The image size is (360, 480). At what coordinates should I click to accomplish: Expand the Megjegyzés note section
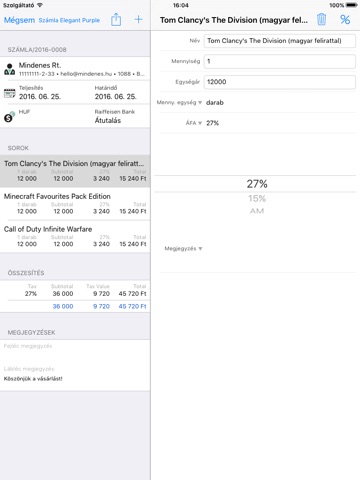pyautogui.click(x=183, y=249)
